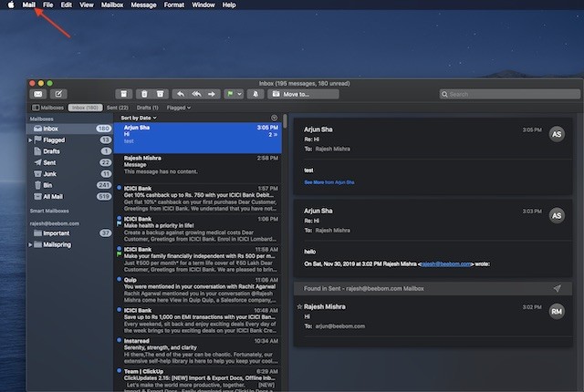Select the Mailspring folder in the sidebar
This screenshot has width=584, height=392.
[x=57, y=244]
